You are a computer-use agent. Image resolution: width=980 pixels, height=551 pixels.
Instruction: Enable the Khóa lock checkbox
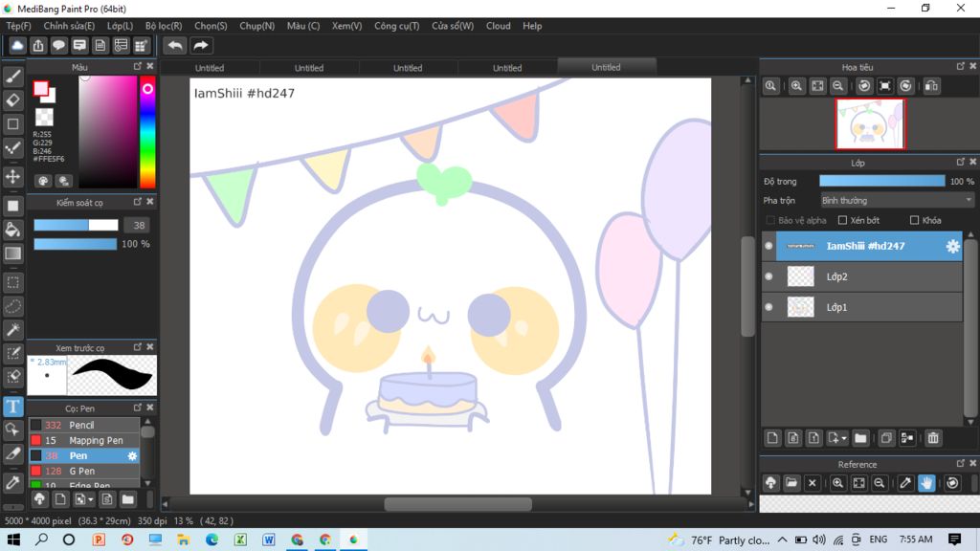pyautogui.click(x=914, y=221)
